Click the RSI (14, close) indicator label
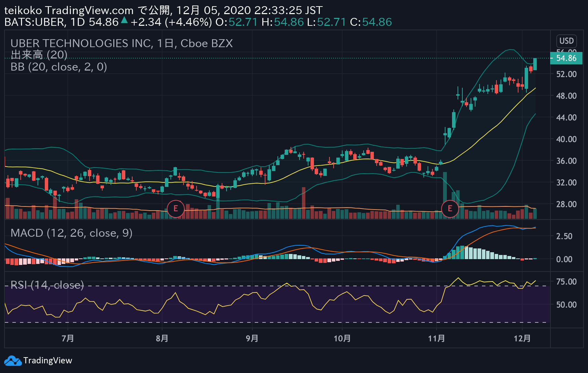This screenshot has height=373, width=588. pos(47,285)
